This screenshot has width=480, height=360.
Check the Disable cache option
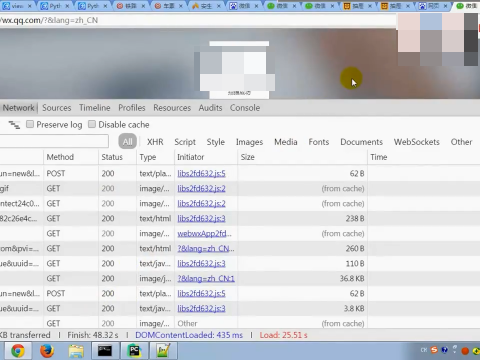click(x=92, y=124)
